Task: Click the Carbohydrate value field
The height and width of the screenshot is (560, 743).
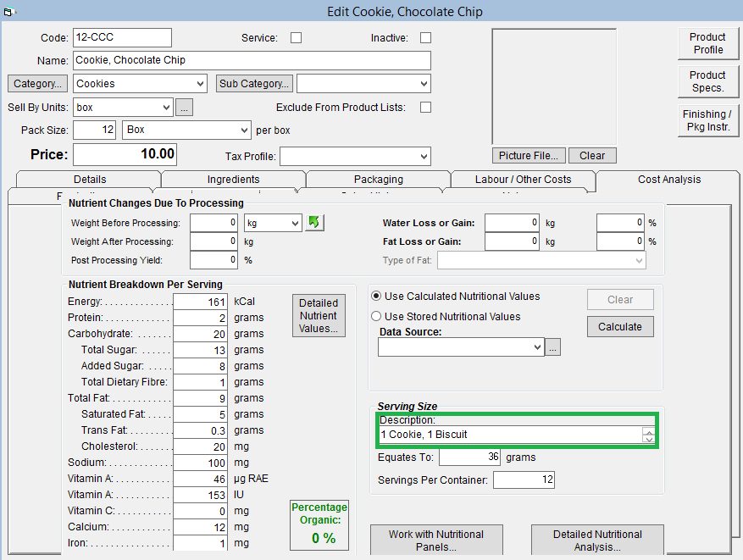Action: click(200, 334)
